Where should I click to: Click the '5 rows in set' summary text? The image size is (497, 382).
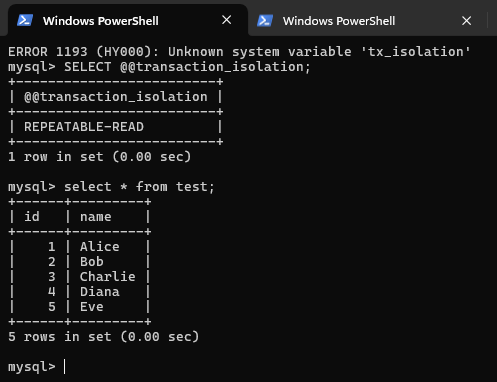pos(104,337)
